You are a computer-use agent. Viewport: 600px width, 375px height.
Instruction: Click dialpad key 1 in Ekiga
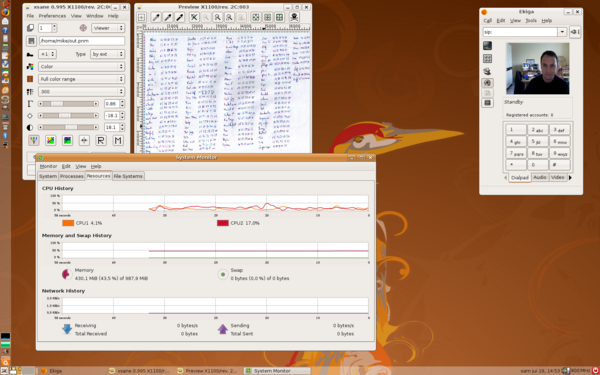[x=516, y=130]
